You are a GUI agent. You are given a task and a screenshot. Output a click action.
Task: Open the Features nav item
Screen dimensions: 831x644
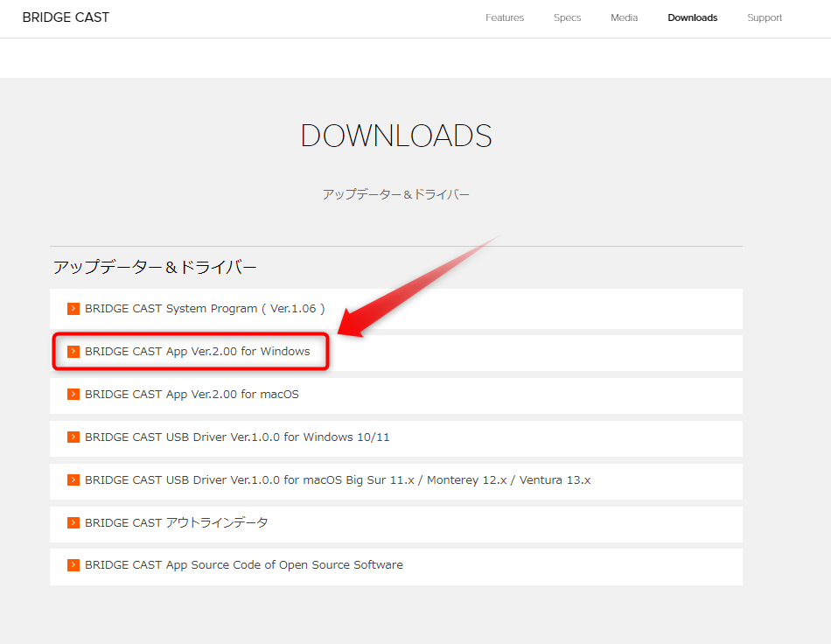[x=505, y=17]
